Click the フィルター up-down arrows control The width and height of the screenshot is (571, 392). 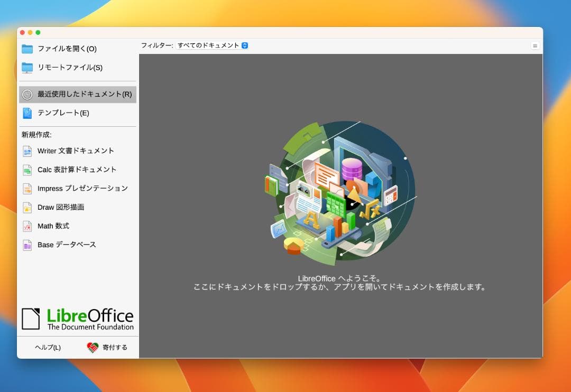click(243, 45)
